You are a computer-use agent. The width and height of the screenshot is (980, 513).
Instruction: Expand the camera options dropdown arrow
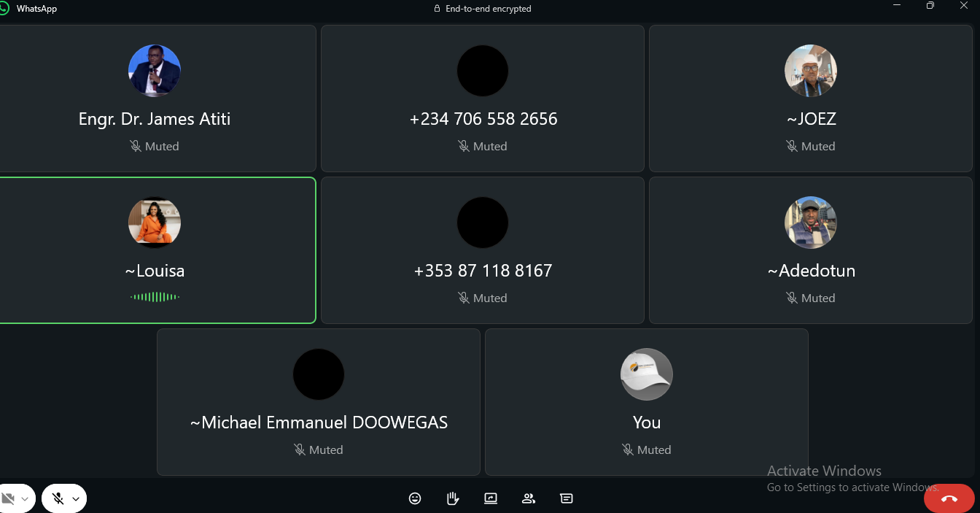[x=26, y=499]
